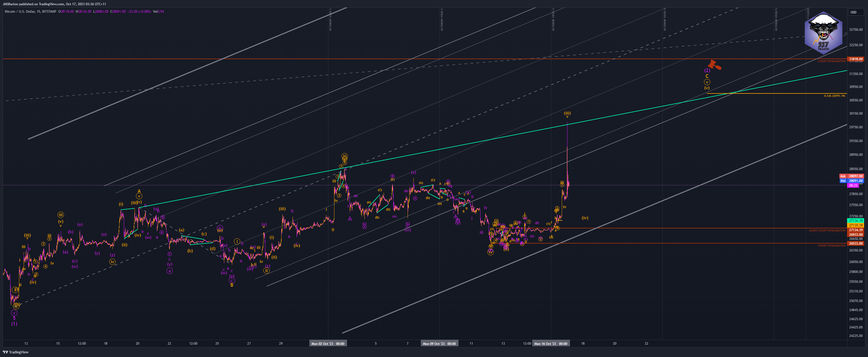Click the 557 Trades badge logo
868x357 pixels.
(823, 33)
